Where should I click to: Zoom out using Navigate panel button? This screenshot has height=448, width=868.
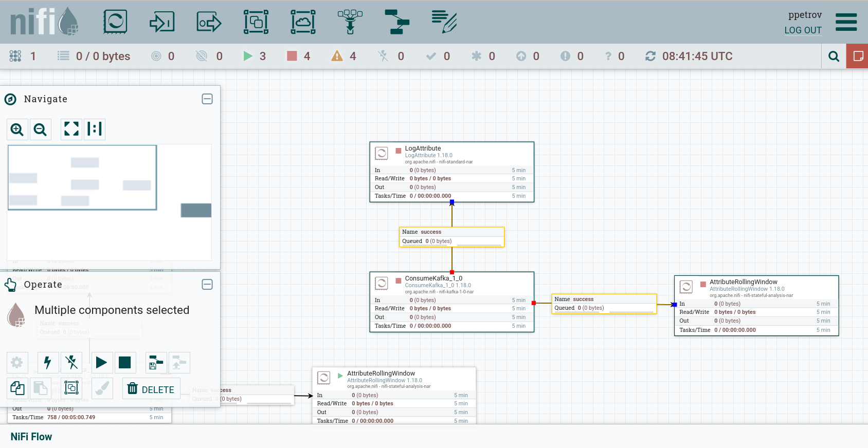pos(40,129)
